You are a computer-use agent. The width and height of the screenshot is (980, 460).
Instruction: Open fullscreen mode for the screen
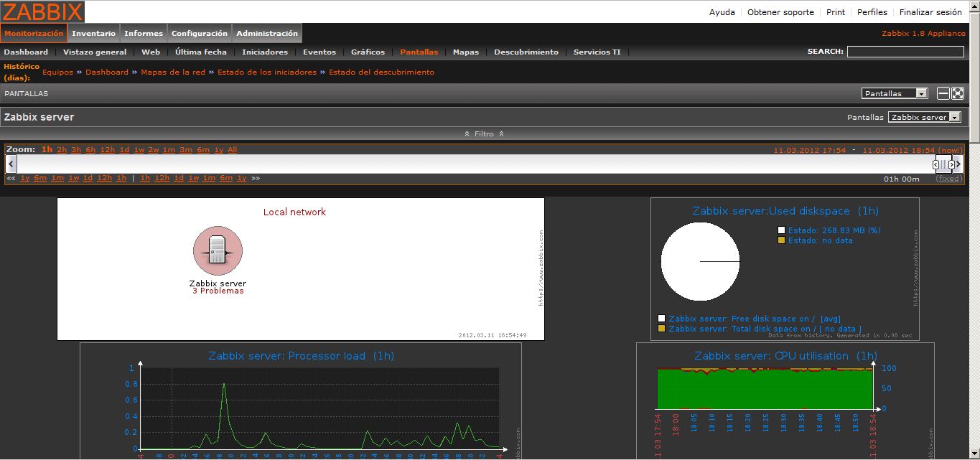click(957, 93)
